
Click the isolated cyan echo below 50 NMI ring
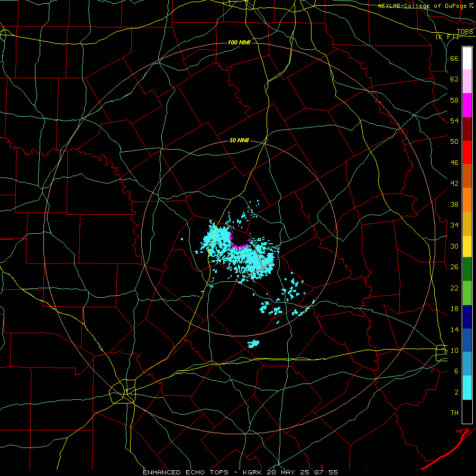point(253,344)
